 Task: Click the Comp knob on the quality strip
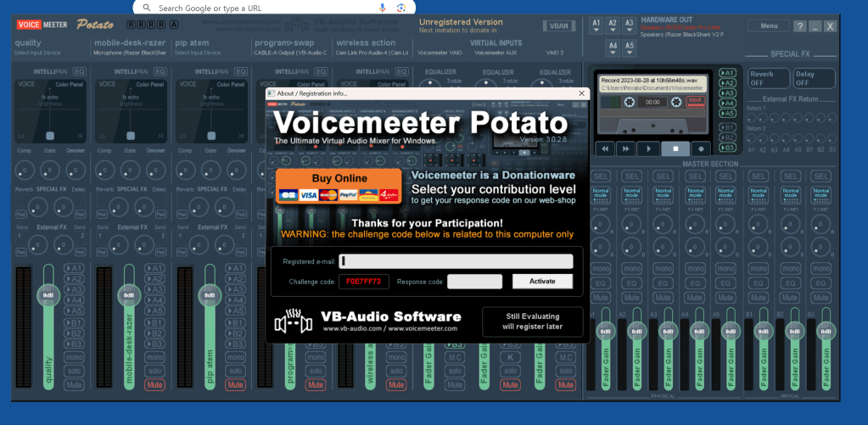click(x=23, y=170)
